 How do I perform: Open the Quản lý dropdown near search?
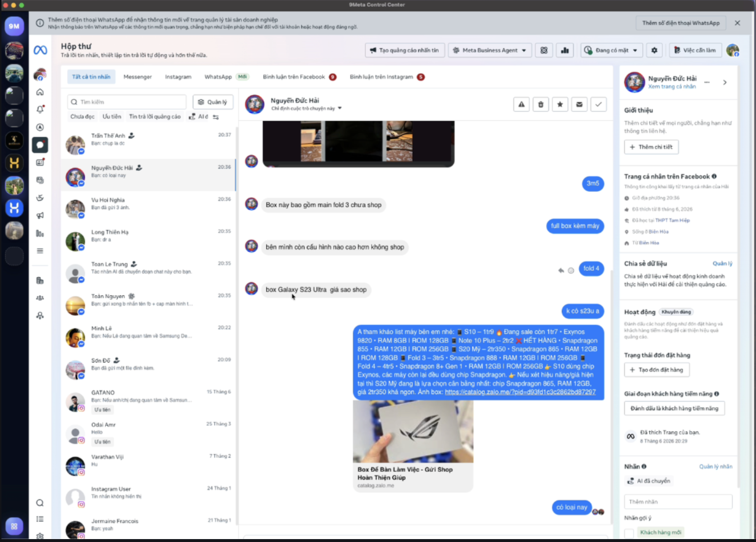click(x=213, y=102)
